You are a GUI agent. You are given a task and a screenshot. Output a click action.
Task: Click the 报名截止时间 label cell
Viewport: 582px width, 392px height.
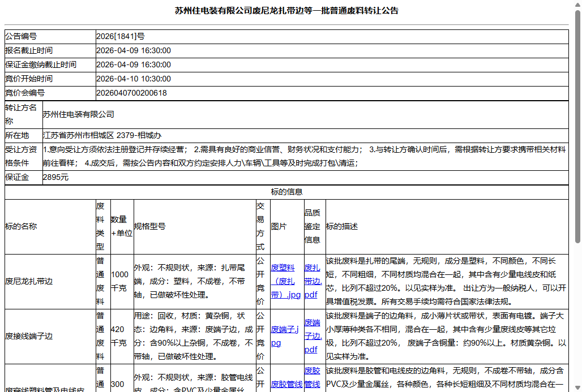50,50
